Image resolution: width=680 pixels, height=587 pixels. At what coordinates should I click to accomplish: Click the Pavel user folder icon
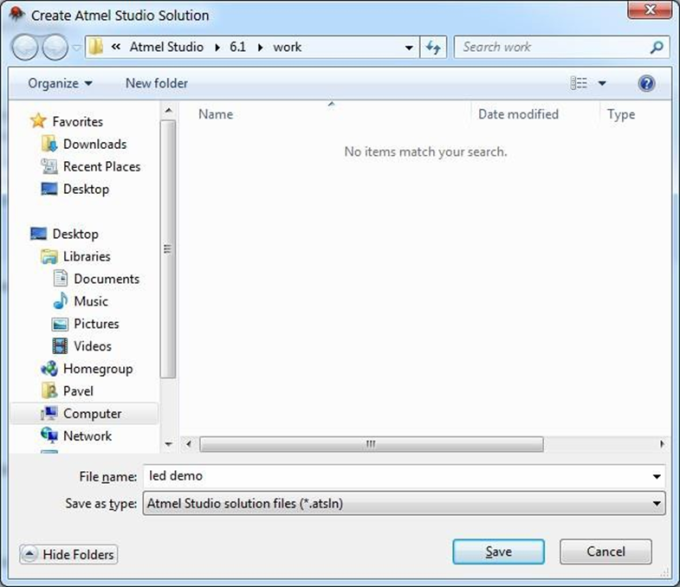tap(49, 391)
